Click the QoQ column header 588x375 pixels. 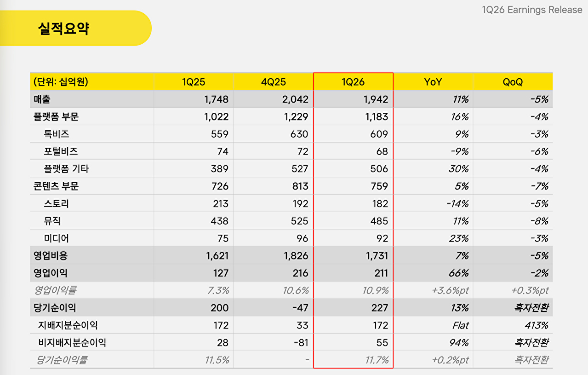point(513,82)
